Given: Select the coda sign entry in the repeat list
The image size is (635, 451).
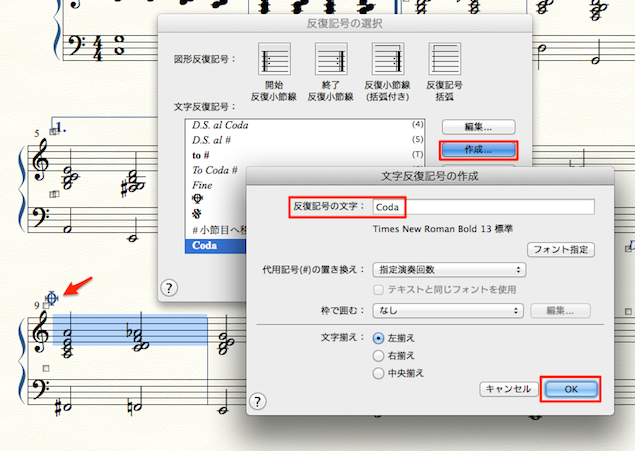Looking at the screenshot, I should (x=197, y=199).
